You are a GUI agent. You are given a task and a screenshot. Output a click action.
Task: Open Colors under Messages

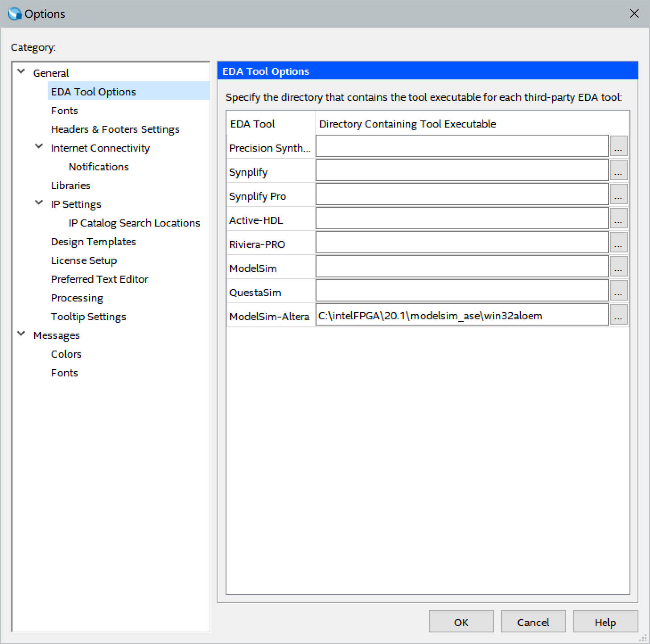(66, 354)
